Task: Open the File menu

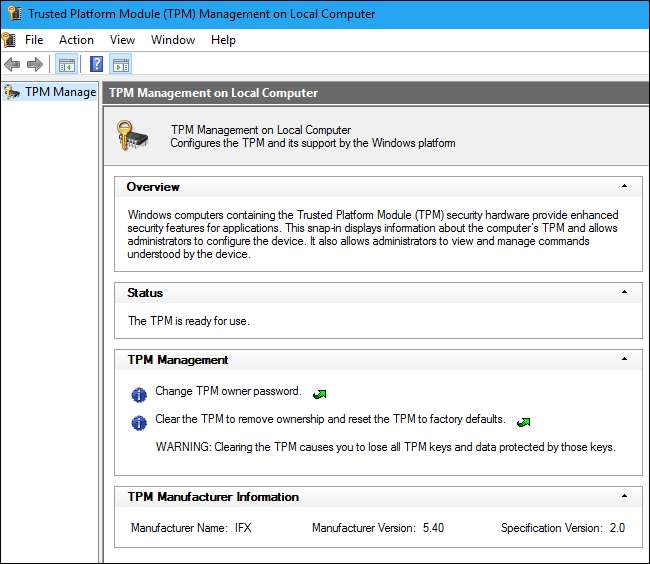Action: (34, 40)
